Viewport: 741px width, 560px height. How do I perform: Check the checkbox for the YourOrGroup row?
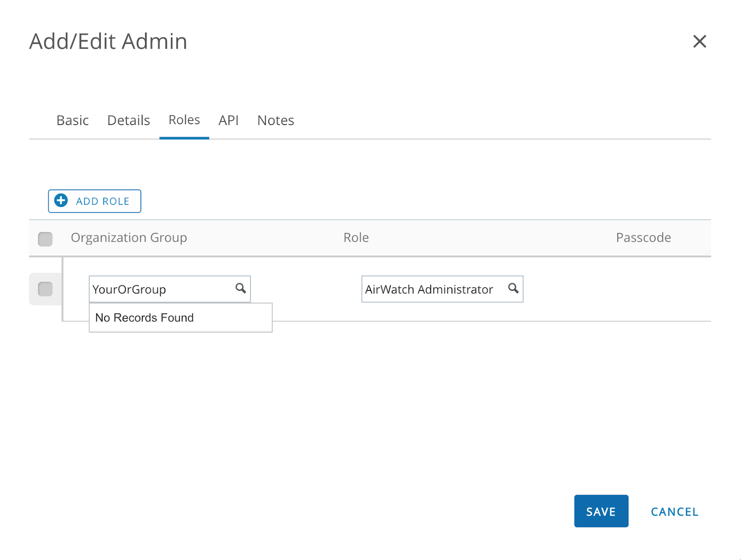(x=44, y=289)
